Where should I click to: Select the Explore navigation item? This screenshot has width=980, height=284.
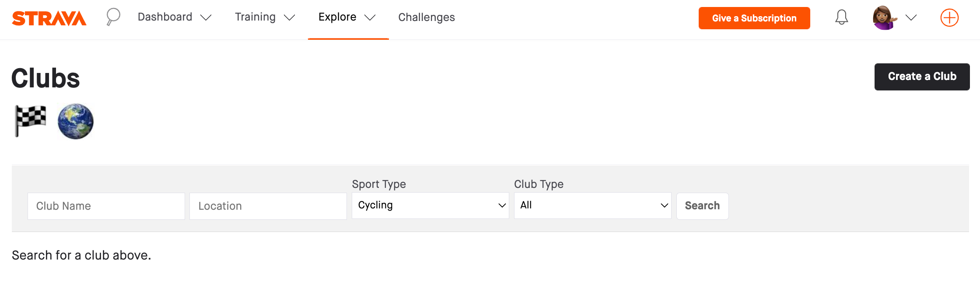point(337,17)
